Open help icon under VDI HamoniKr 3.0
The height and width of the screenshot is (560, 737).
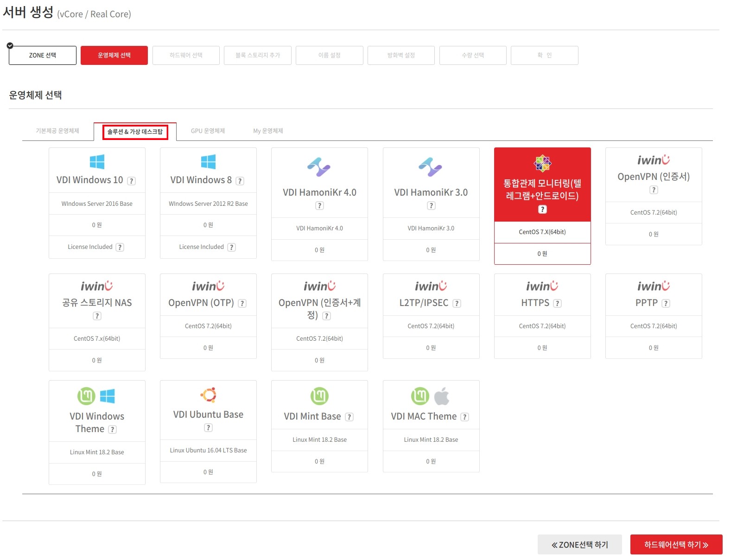click(431, 205)
